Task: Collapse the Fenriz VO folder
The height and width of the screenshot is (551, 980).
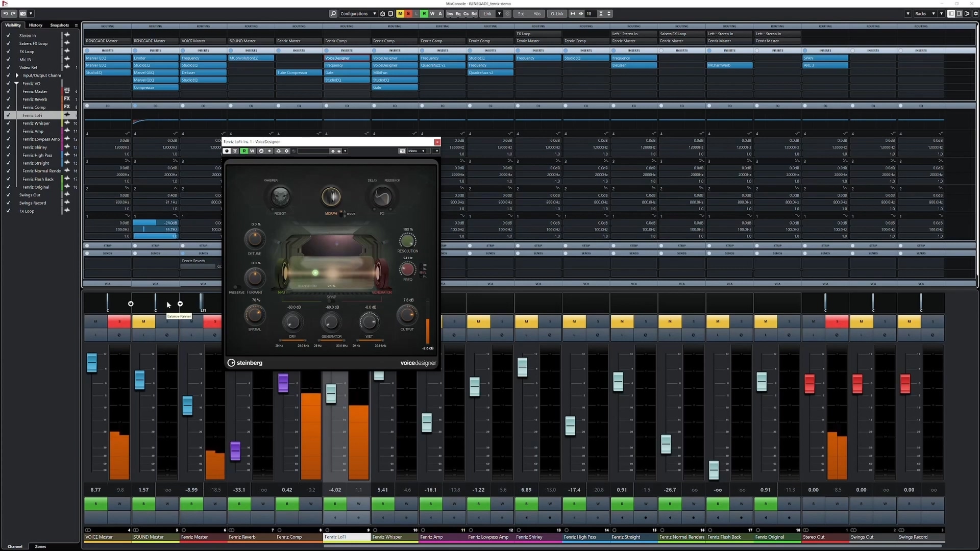Action: click(17, 83)
